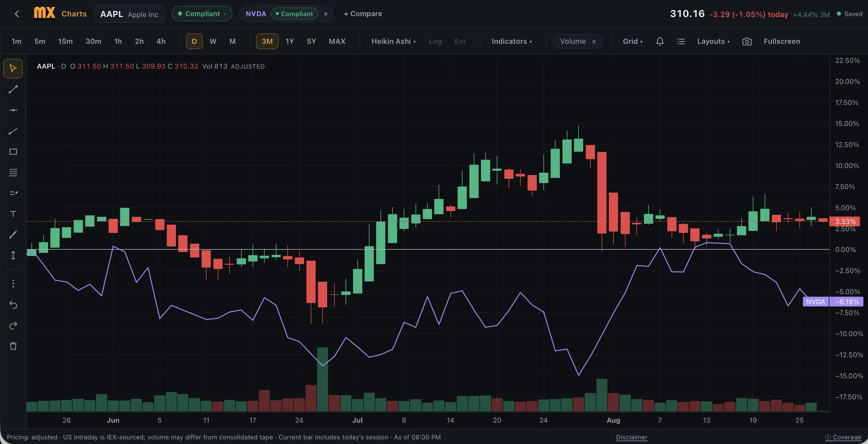
Task: Open the watchlist list icon
Action: 681,42
